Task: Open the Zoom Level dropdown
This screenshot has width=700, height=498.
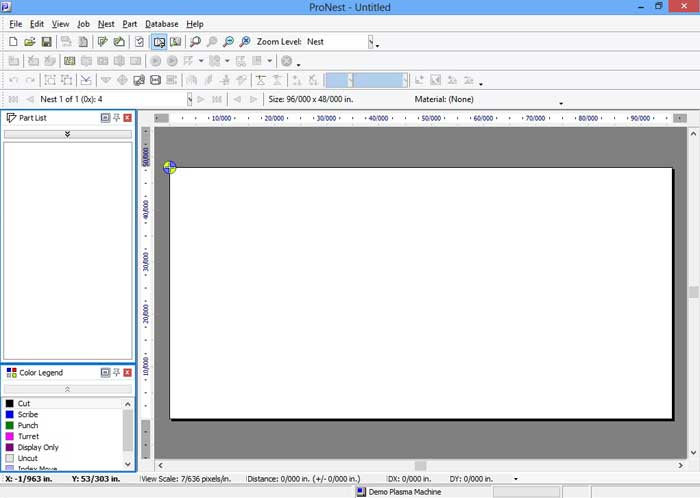Action: pyautogui.click(x=374, y=43)
